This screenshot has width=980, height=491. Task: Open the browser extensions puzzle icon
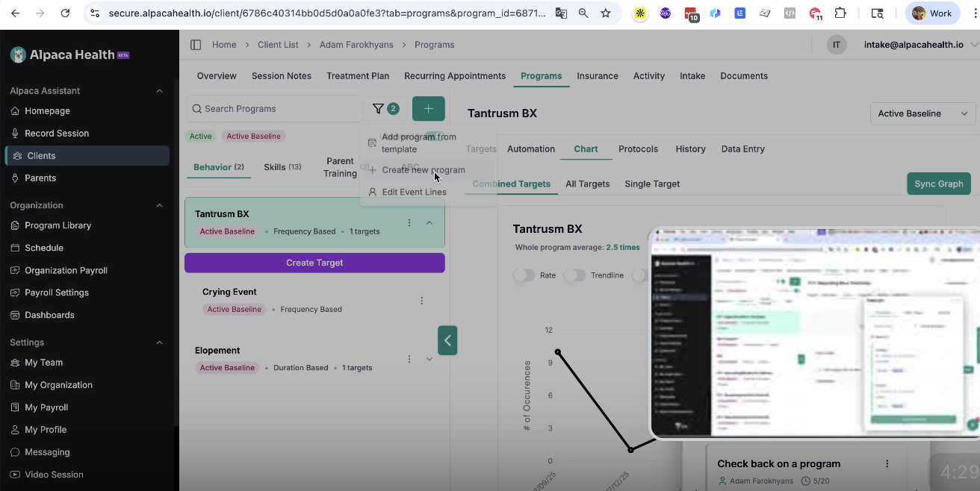point(840,13)
